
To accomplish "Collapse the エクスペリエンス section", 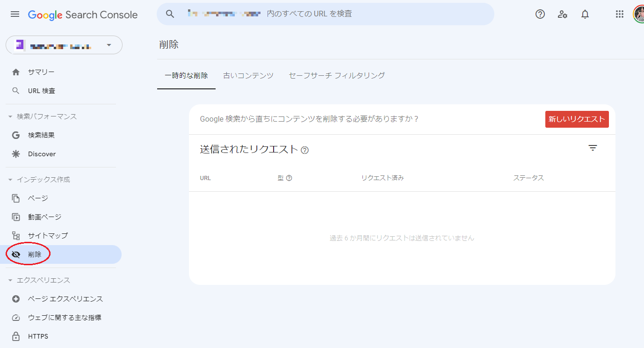I will point(11,280).
